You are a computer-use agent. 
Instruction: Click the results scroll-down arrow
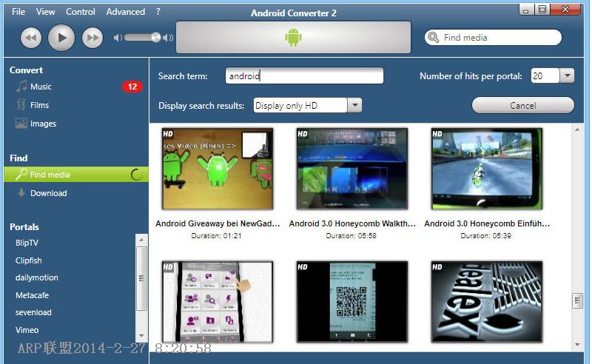[x=577, y=344]
